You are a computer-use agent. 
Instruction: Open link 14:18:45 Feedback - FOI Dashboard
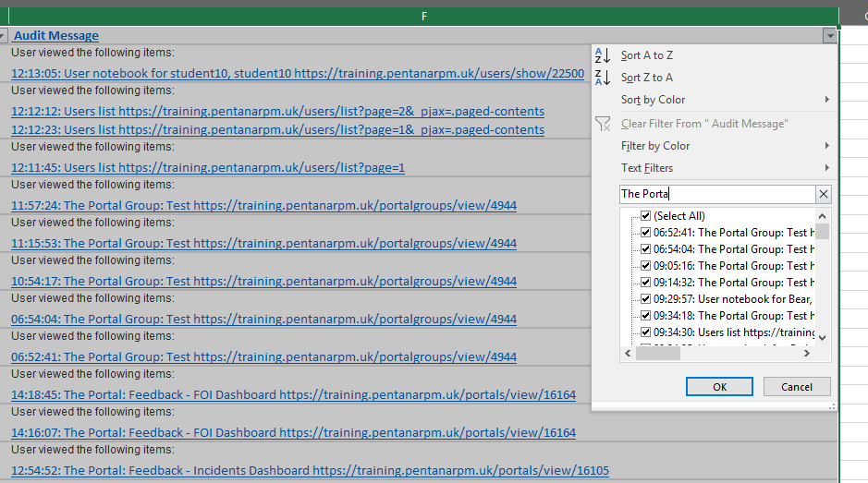[x=293, y=395]
